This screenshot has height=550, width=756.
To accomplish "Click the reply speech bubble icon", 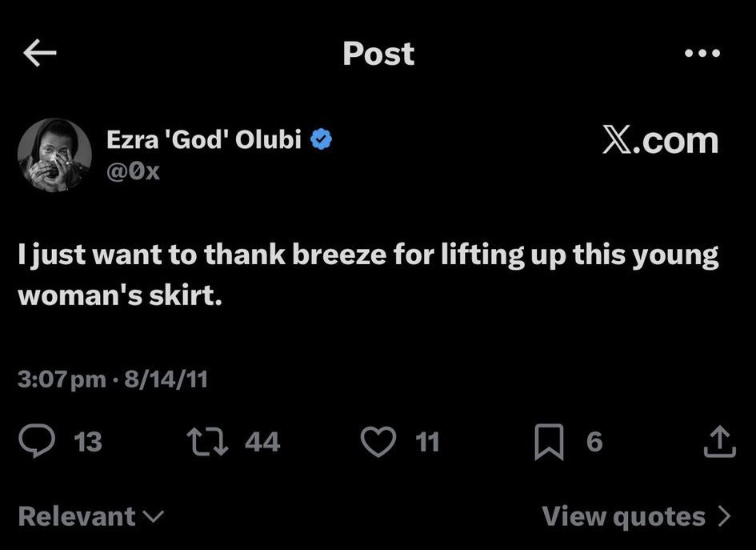I will (37, 441).
